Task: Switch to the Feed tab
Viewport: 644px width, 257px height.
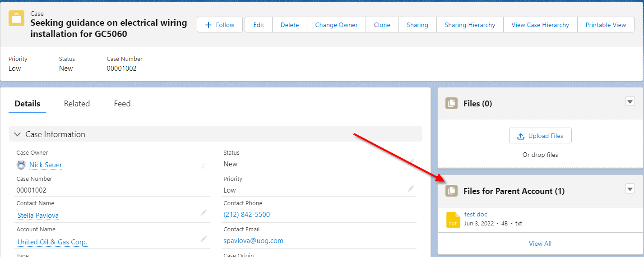Action: 122,104
